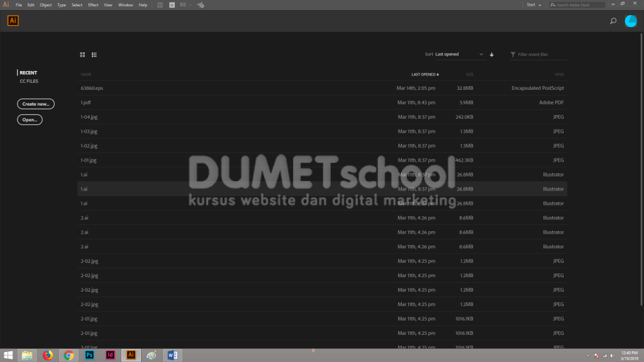644x362 pixels.
Task: Click the Adobe Stock 'St' icon
Action: (x=172, y=5)
